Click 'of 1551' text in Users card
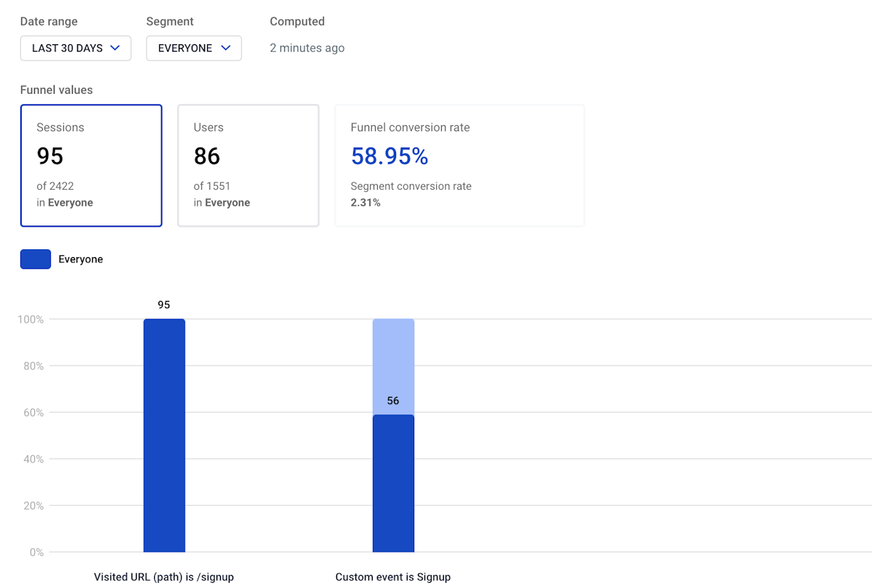This screenshot has width=872, height=588. click(x=212, y=186)
